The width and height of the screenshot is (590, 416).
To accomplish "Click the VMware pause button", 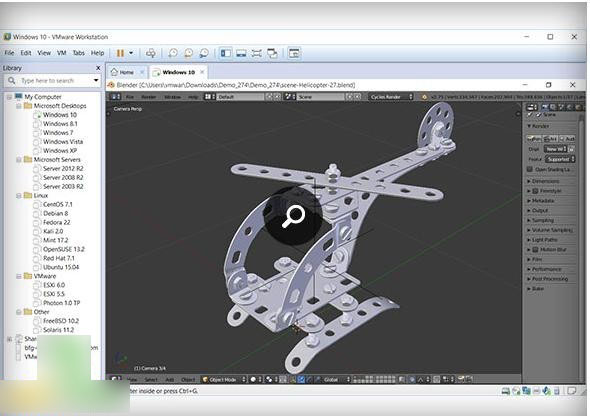I will coord(120,53).
